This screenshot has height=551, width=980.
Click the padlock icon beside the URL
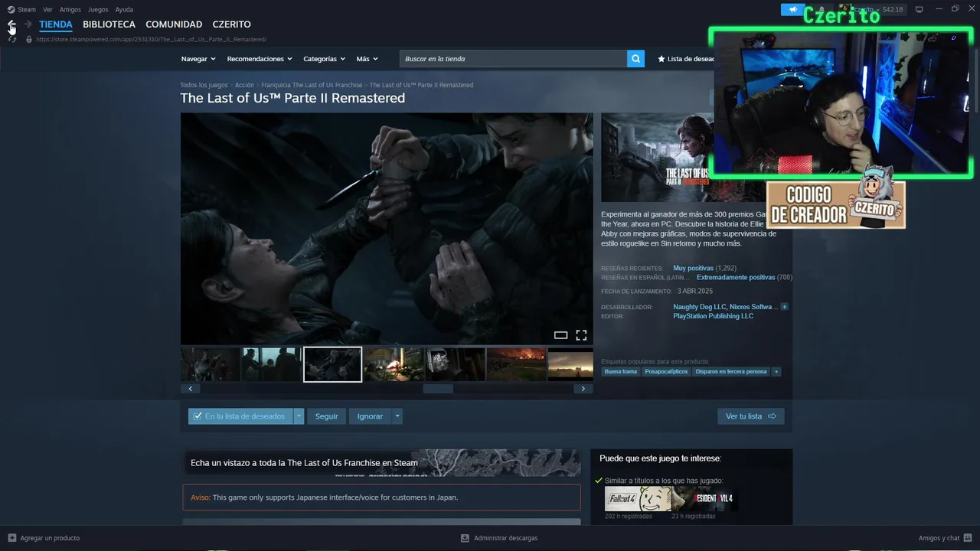[29, 39]
